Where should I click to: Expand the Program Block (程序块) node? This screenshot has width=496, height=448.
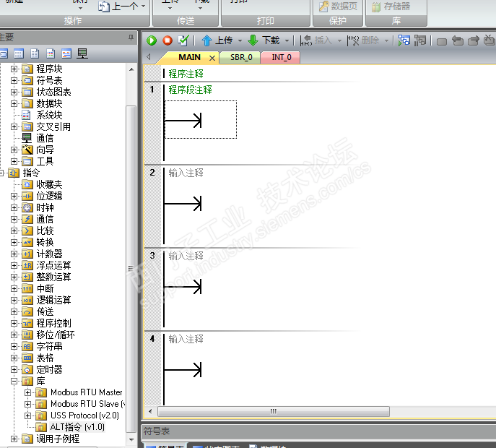14,69
